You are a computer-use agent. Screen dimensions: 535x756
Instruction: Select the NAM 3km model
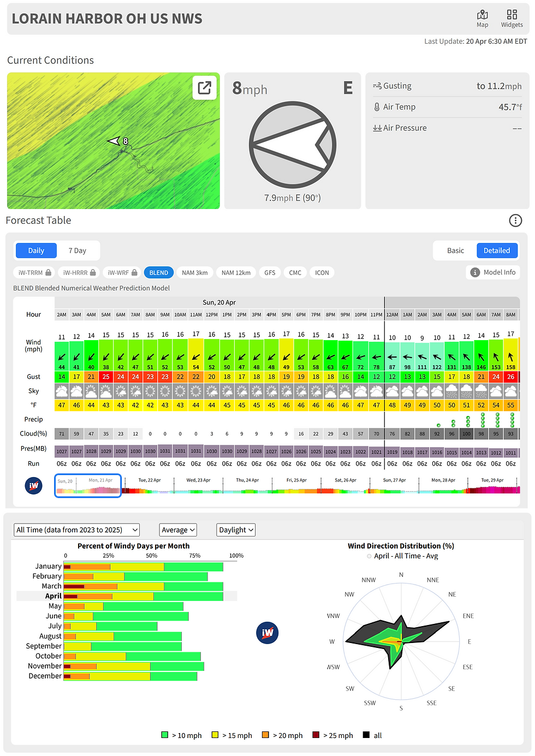tap(194, 272)
